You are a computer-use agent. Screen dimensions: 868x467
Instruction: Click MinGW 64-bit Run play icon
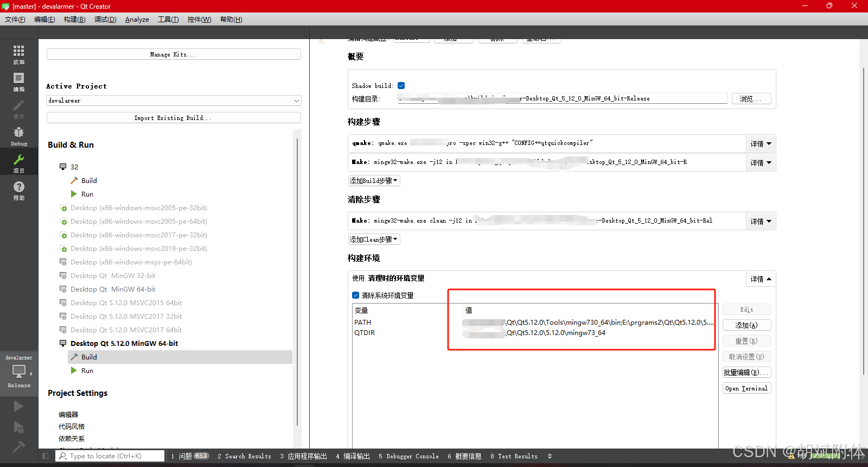(x=74, y=370)
